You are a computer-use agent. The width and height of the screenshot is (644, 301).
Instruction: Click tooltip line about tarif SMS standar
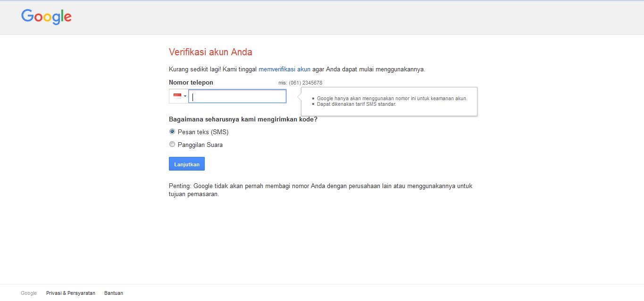[x=357, y=104]
